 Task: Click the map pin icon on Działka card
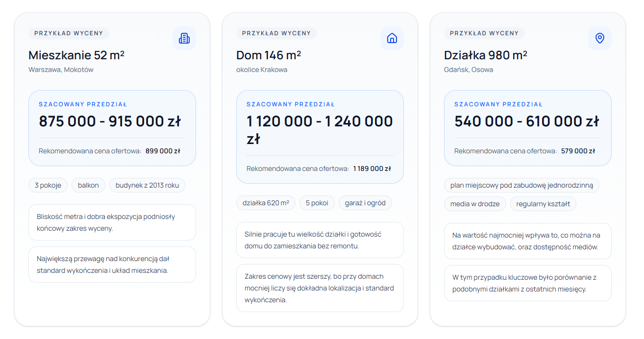pos(600,38)
